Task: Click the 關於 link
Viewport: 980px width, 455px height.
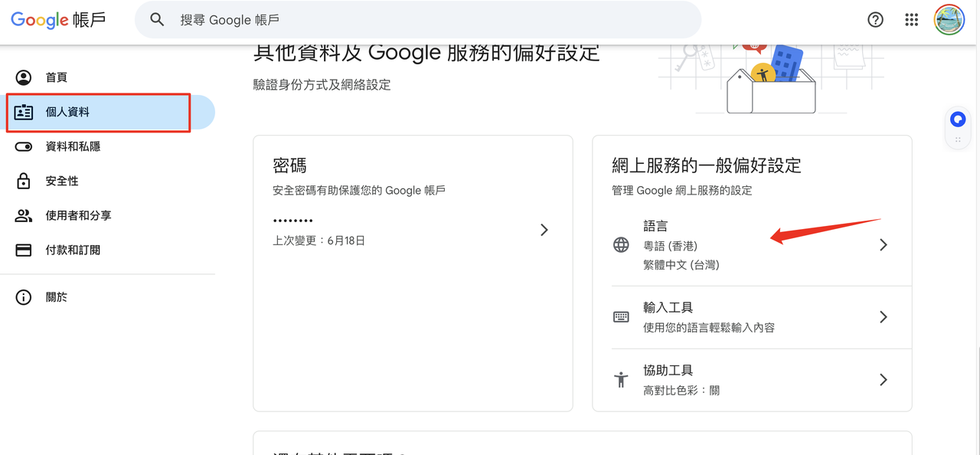Action: point(57,297)
